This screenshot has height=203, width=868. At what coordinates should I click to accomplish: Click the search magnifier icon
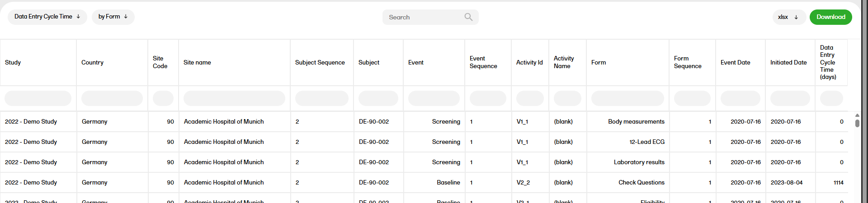(x=468, y=17)
